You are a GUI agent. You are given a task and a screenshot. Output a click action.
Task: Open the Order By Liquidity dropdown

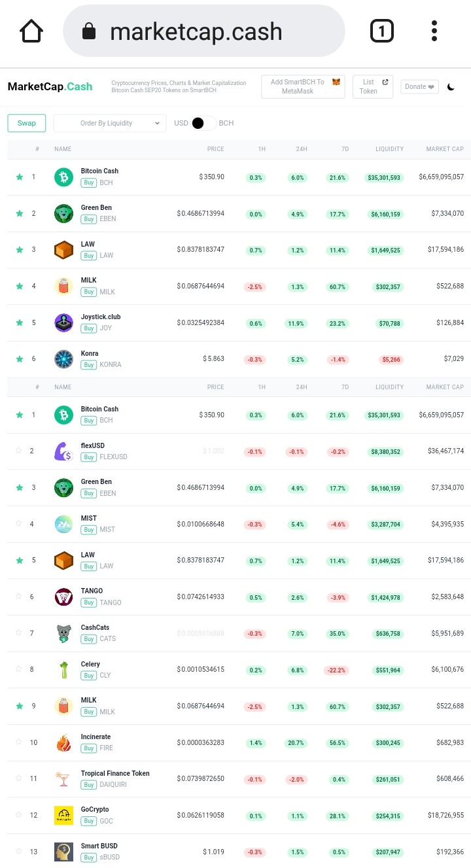click(110, 123)
